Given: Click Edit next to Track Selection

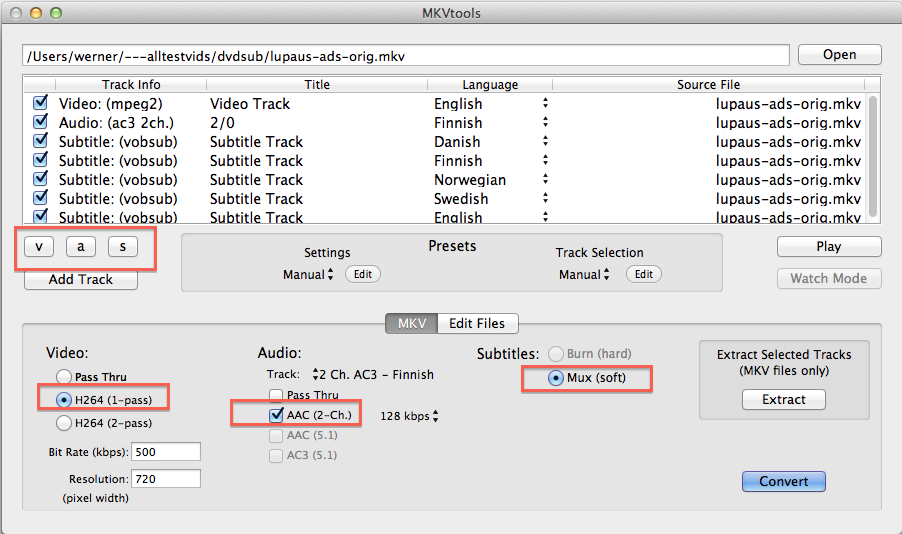Looking at the screenshot, I should (644, 274).
